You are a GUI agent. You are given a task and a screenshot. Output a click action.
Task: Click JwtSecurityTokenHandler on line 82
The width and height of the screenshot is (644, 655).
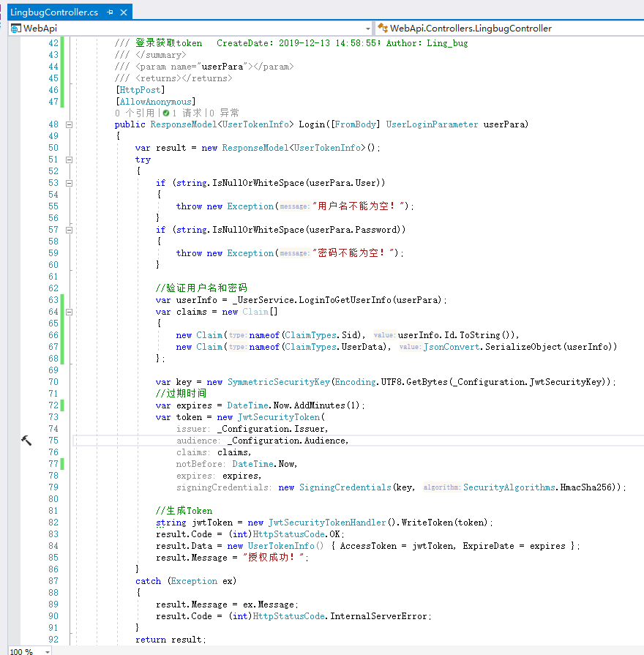[327, 522]
